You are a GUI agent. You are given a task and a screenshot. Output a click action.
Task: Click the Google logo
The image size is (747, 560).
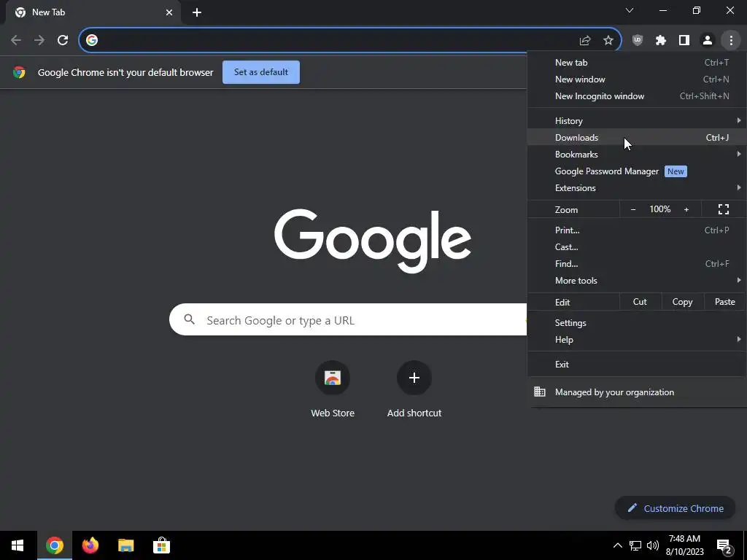(x=373, y=241)
